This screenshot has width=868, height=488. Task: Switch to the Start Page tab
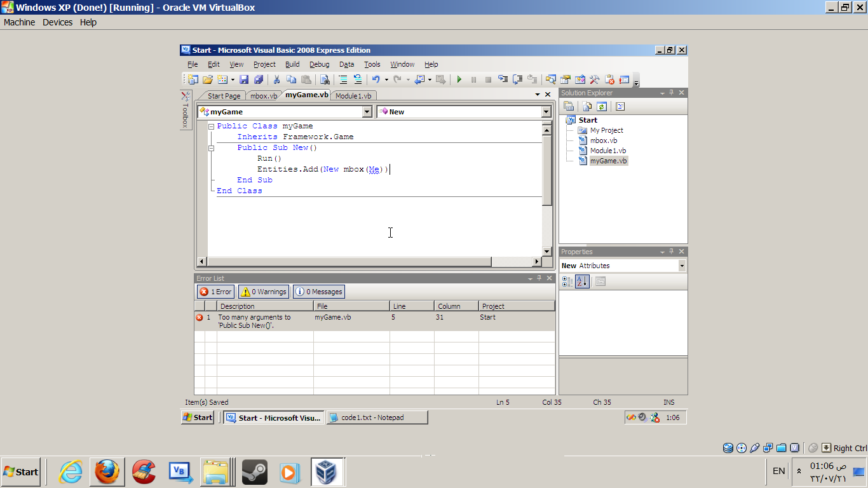click(224, 96)
